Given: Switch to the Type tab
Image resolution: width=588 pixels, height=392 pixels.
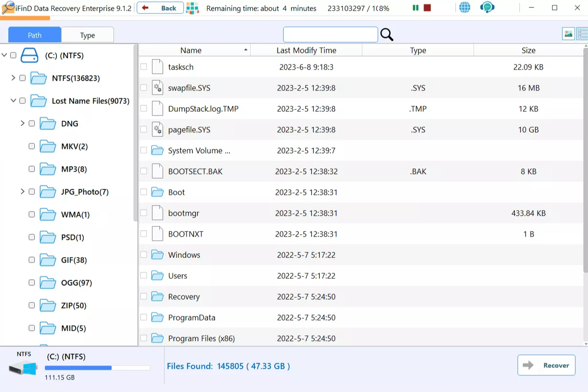Looking at the screenshot, I should click(x=88, y=35).
